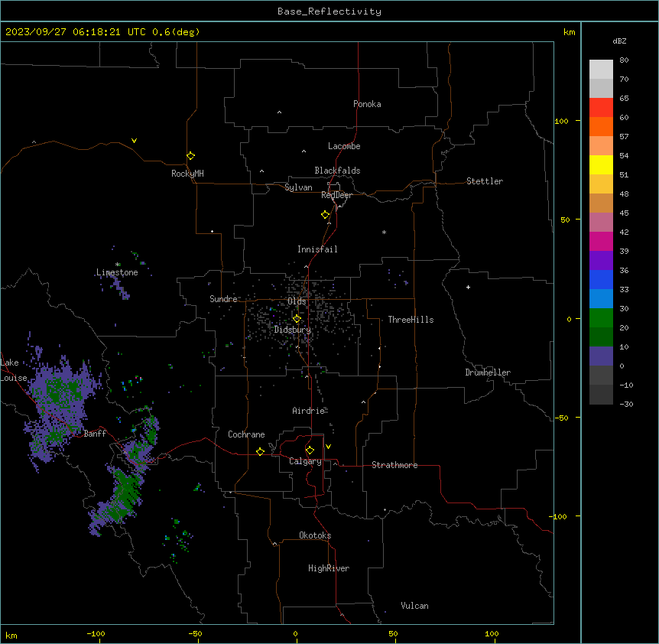Click the asterisk marker above Limestone label
659x644 pixels.
pyautogui.click(x=118, y=265)
